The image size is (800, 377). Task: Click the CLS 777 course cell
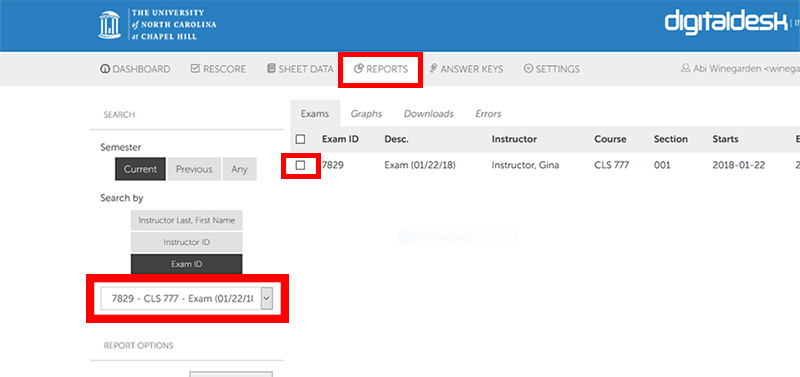(x=612, y=165)
